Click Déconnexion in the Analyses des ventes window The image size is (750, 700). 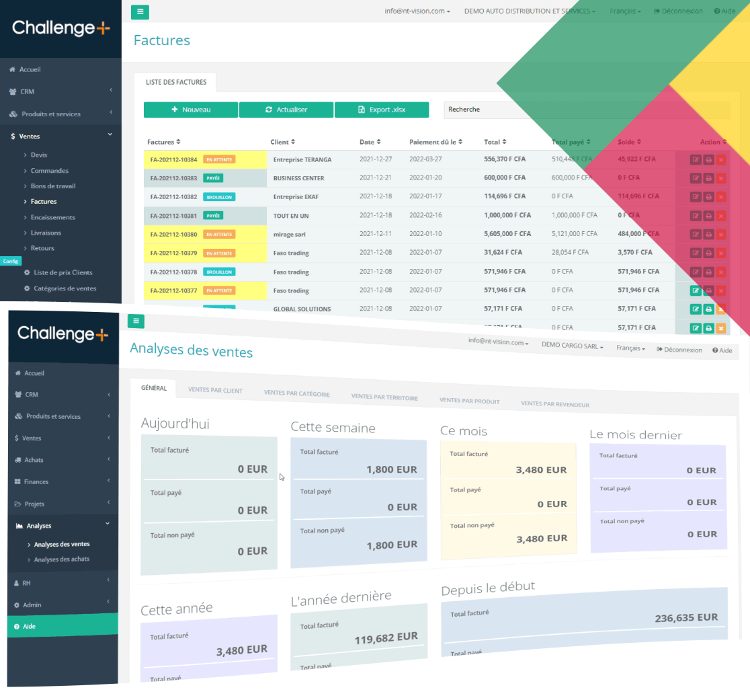[x=679, y=350]
